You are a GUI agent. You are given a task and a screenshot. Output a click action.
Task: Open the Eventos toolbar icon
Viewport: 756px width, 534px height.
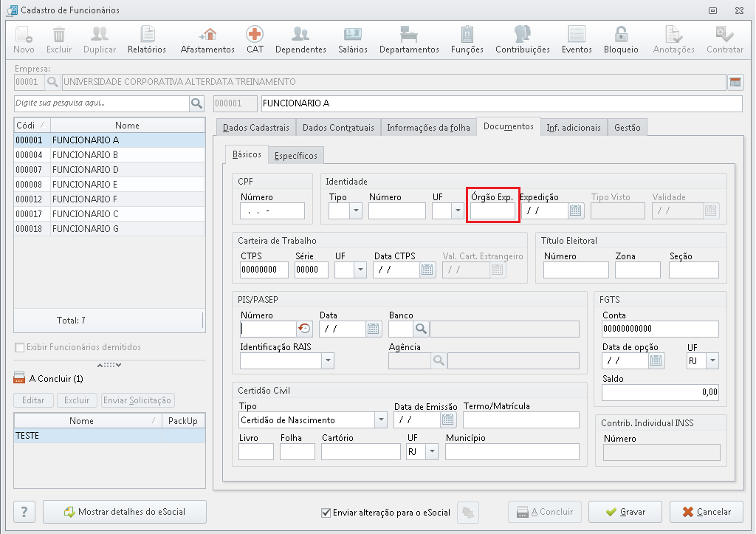point(576,40)
